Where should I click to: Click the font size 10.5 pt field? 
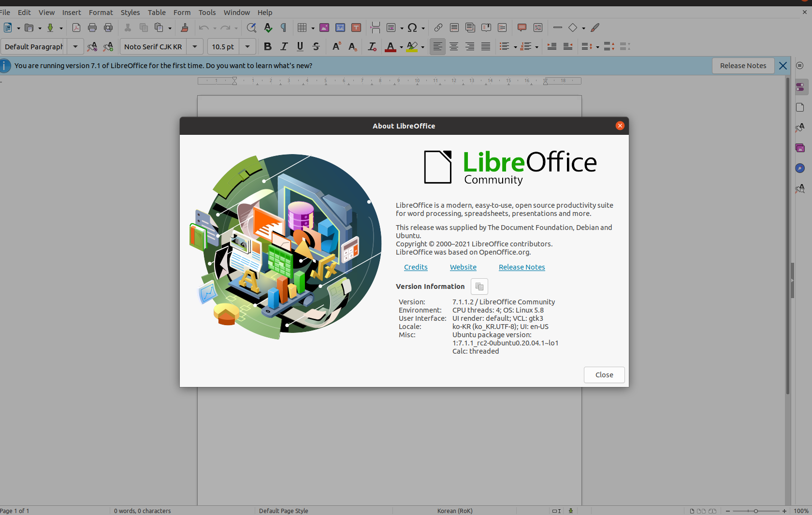[x=223, y=46]
